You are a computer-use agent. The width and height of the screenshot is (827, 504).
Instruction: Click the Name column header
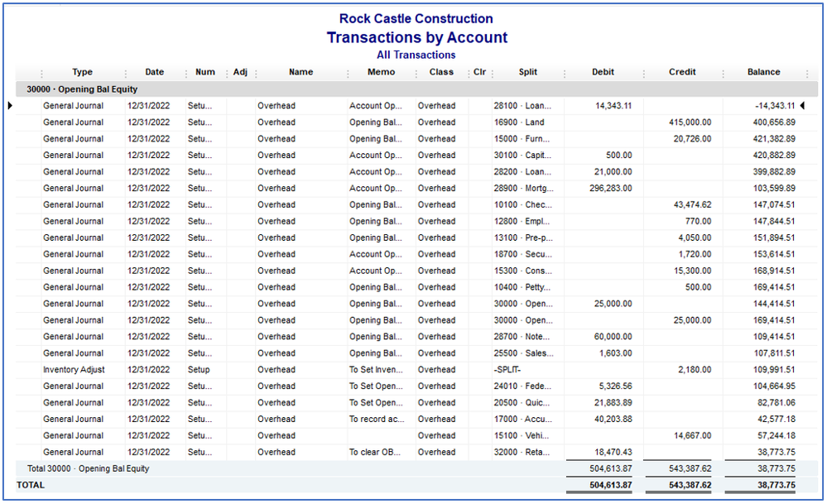301,72
